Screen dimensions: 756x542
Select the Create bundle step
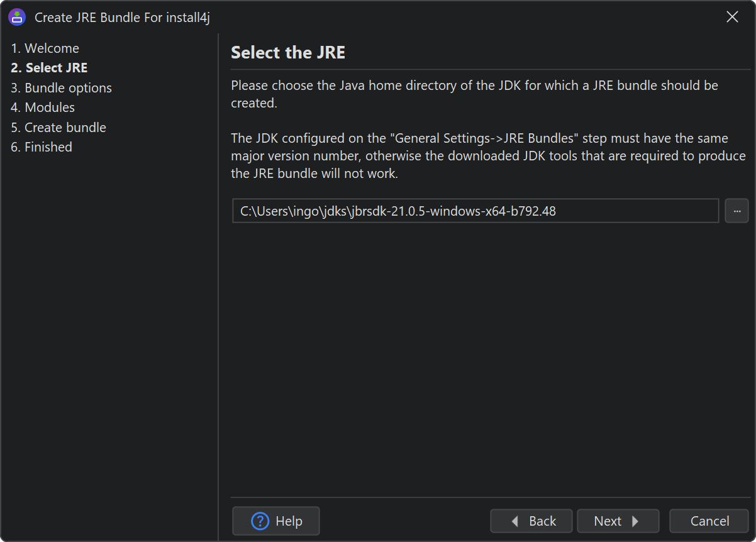[58, 128]
